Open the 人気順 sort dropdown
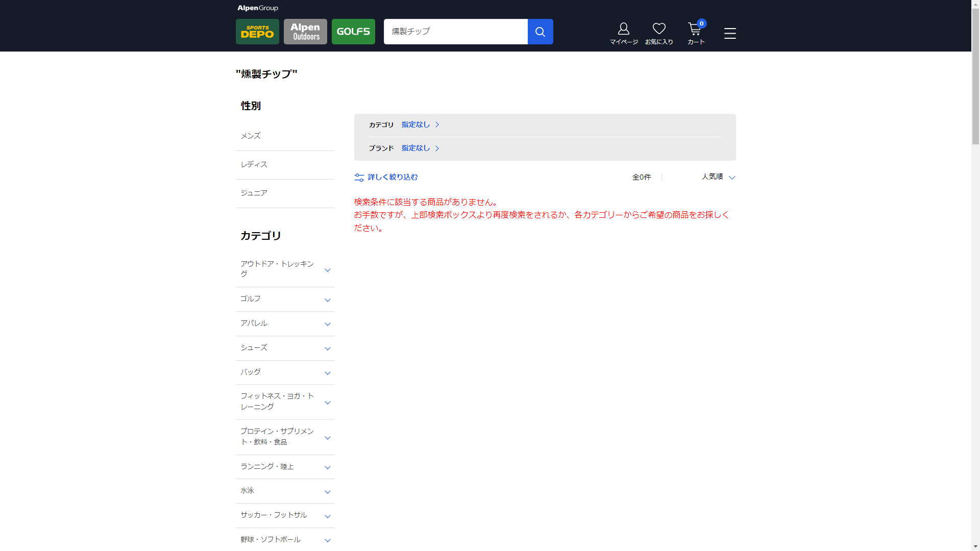 tap(718, 177)
